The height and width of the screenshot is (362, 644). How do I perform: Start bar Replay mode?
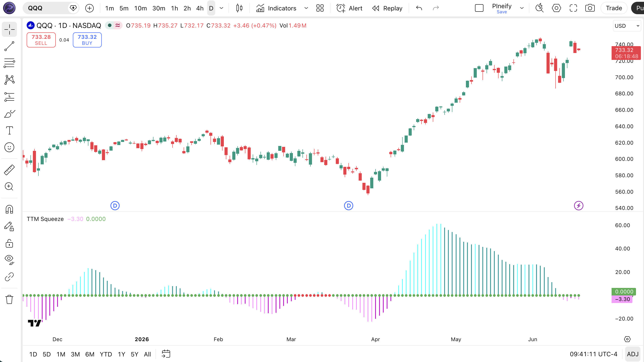(x=387, y=8)
